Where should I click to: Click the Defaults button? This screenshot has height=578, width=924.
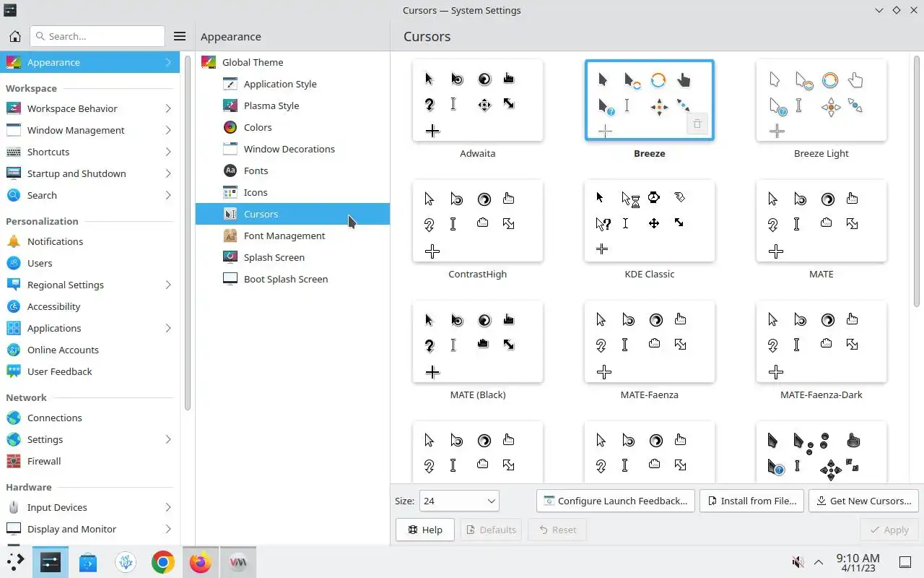[x=491, y=530]
